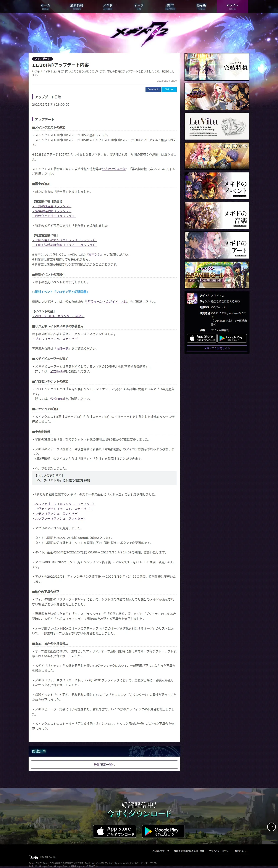The image size is (278, 868).
Task: Open the ご利用にあたって footer link
Action: [x=161, y=851]
